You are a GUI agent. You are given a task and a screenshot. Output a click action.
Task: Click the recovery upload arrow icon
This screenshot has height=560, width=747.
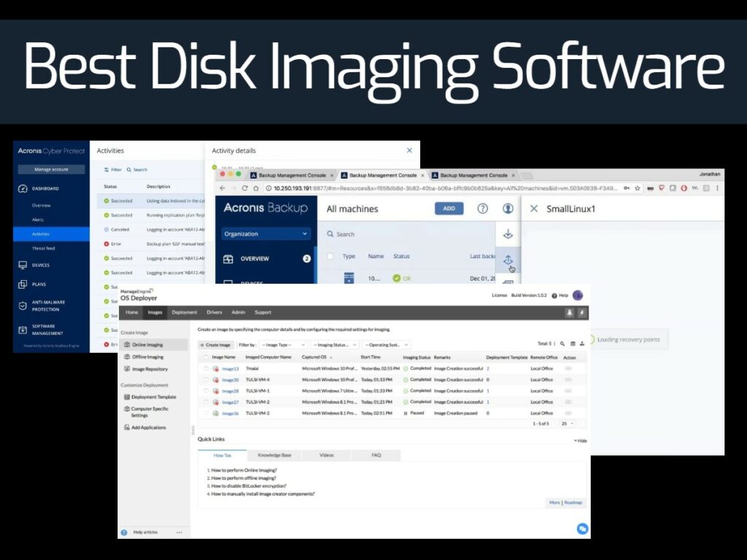point(508,260)
